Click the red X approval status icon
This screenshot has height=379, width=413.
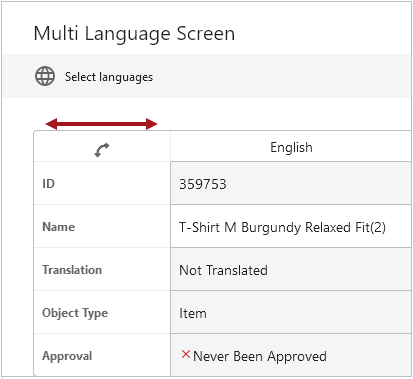(186, 354)
